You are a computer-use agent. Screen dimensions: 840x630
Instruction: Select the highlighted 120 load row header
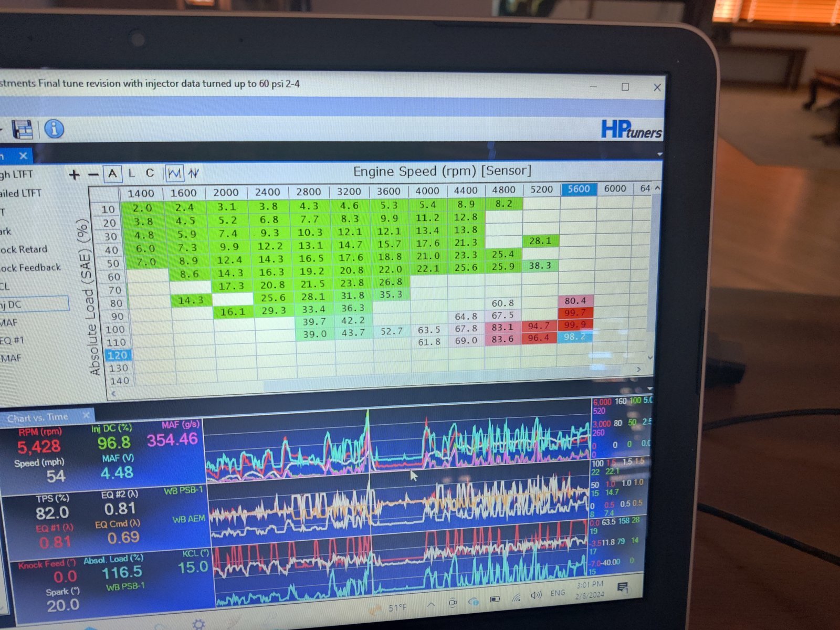(x=117, y=355)
